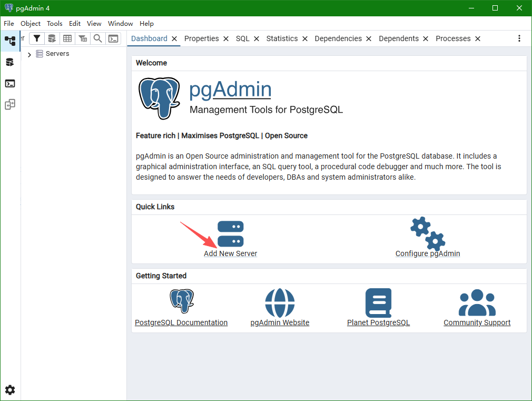Expand the Servers tree node
Viewport: 532px width, 401px height.
point(29,54)
